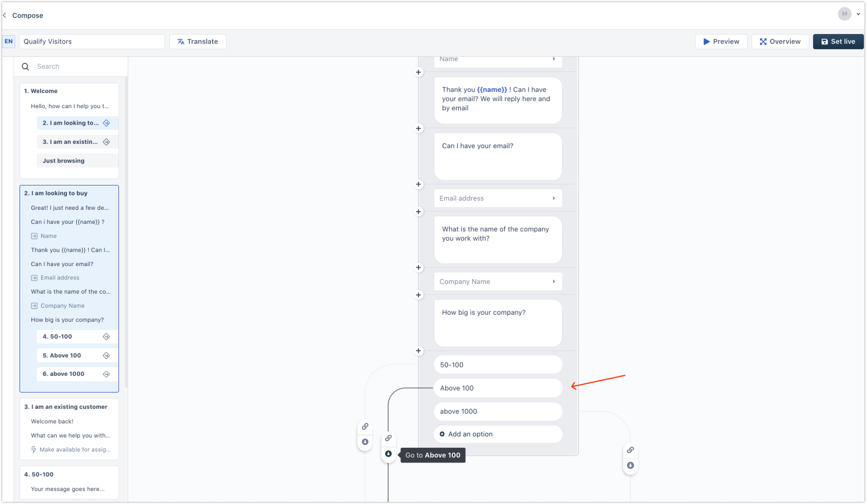Click the Set live button
The width and height of the screenshot is (867, 504).
(838, 41)
